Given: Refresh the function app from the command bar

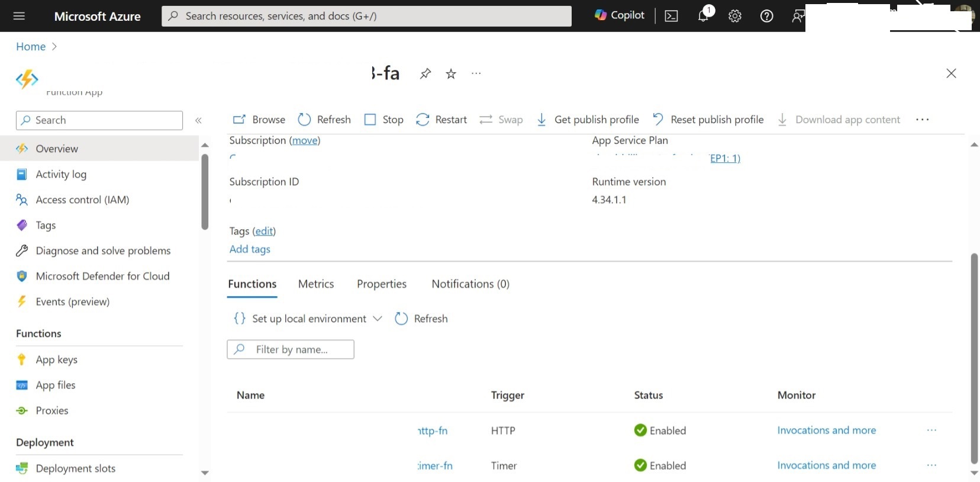Looking at the screenshot, I should [324, 120].
